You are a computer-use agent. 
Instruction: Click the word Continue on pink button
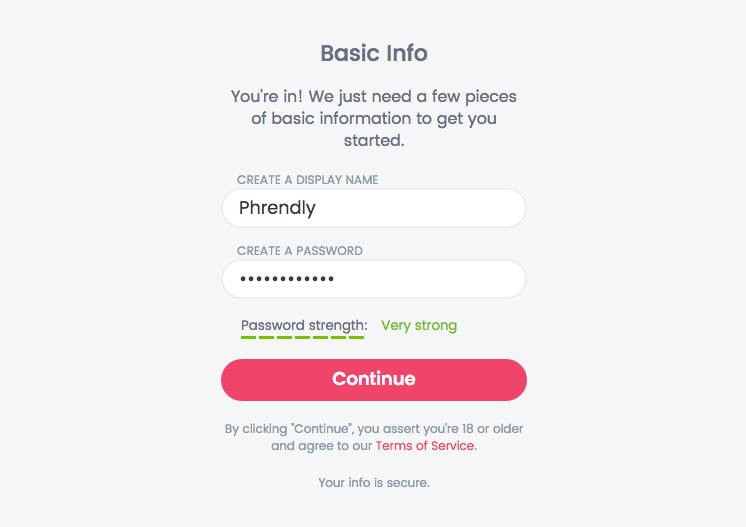coord(373,379)
